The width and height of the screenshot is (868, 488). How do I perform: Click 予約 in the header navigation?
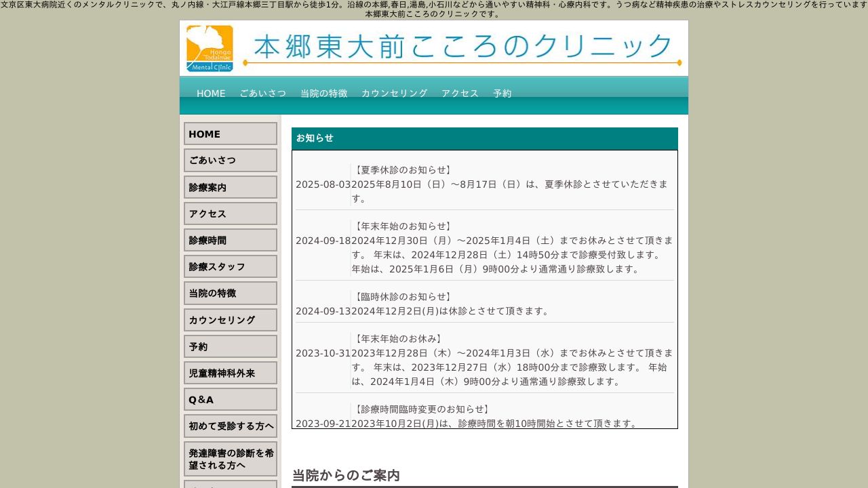[502, 94]
